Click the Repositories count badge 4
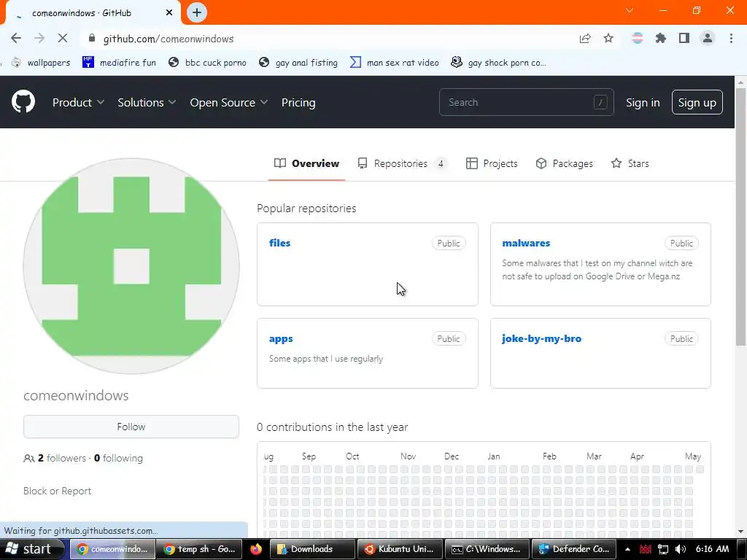The height and width of the screenshot is (560, 747). pos(441,163)
